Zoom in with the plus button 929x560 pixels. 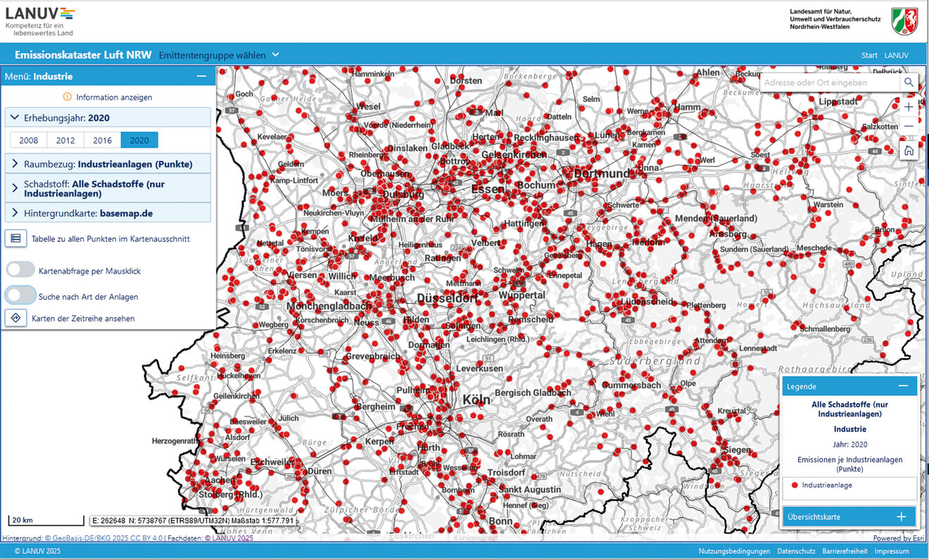909,107
